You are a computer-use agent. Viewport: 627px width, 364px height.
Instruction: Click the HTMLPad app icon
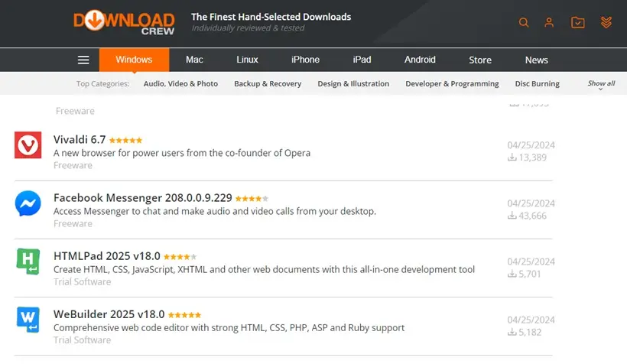(28, 262)
